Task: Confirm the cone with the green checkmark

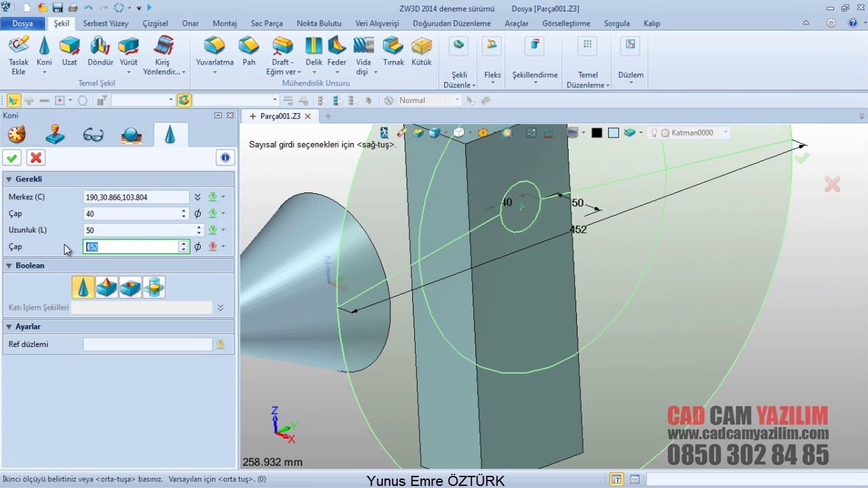Action: [x=12, y=158]
